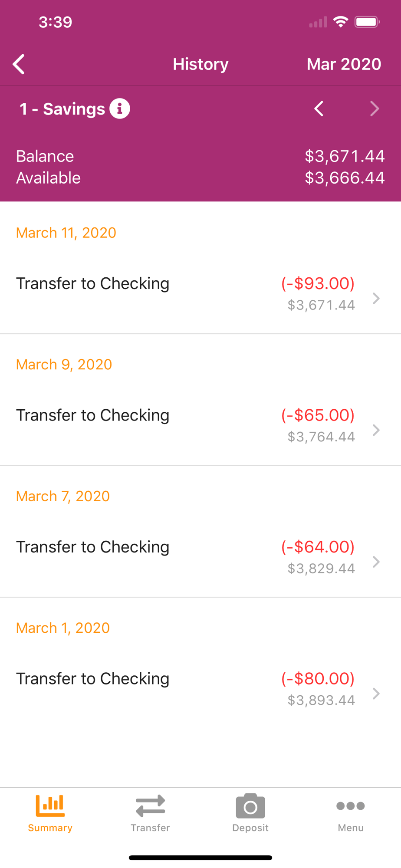Open Savings account info icon
Viewport: 401px width, 868px height.
(120, 108)
